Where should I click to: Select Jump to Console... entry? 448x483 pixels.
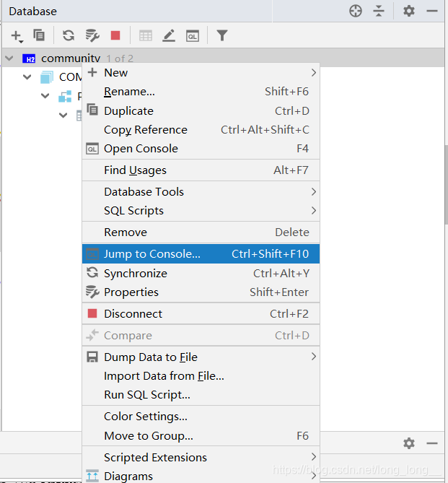tap(201, 254)
